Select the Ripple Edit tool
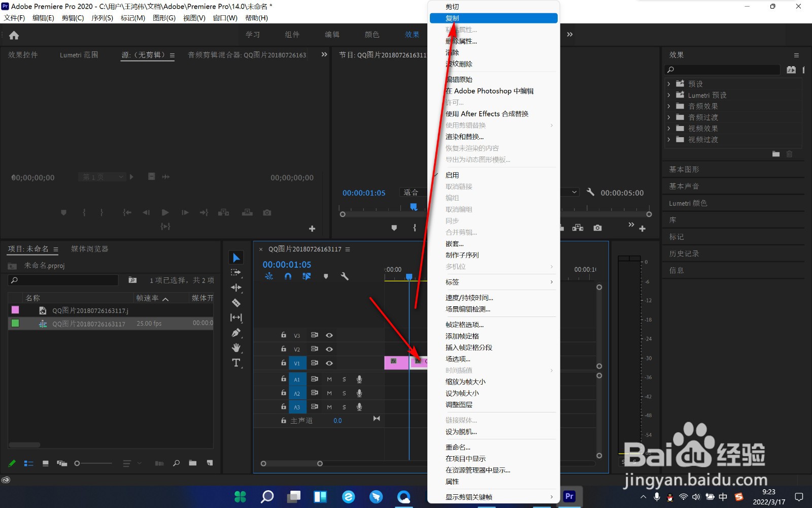 pyautogui.click(x=236, y=288)
